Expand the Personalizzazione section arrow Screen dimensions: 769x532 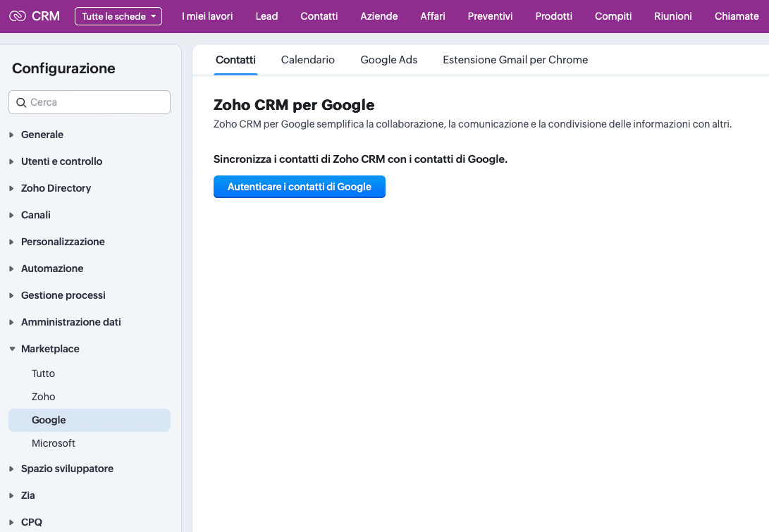(11, 242)
